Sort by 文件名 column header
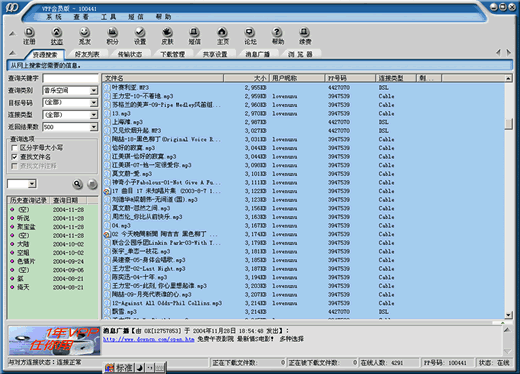Viewport: 520px width, 374px height. 163,78
